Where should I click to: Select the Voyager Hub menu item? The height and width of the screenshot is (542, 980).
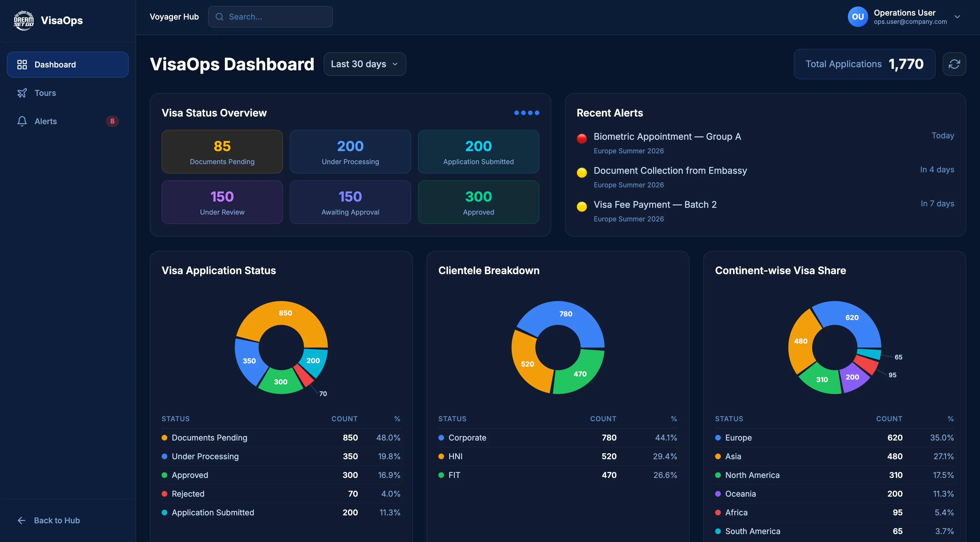point(174,17)
